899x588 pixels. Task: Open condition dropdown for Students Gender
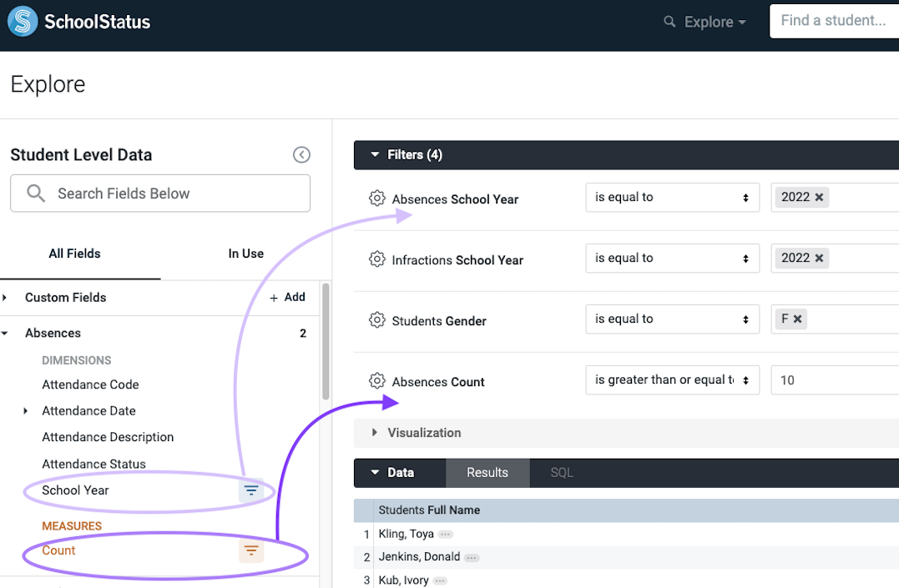click(673, 319)
